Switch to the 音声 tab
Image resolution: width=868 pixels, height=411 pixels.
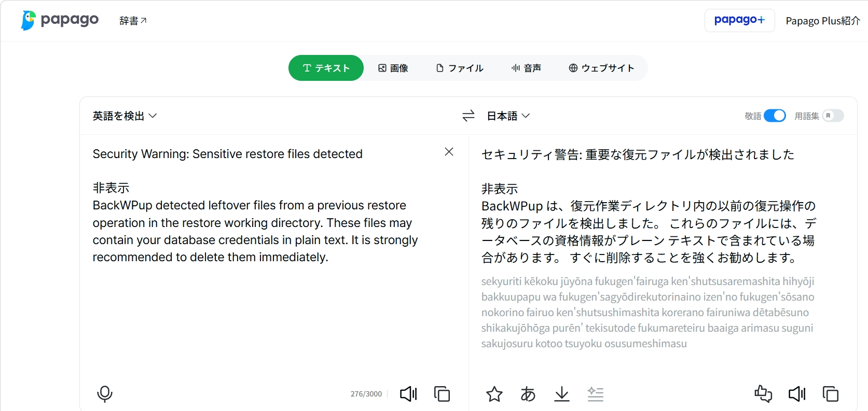[x=526, y=68]
